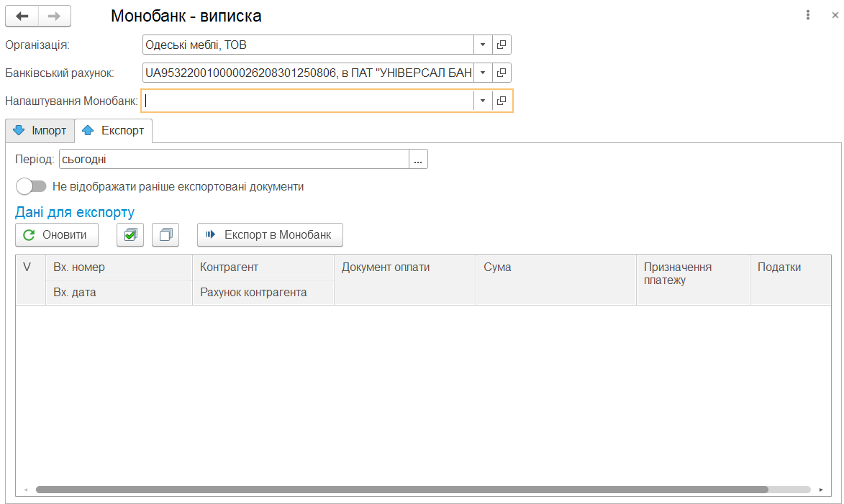Screen dimensions: 844x504
Task: Open period picker with ellipsis button
Action: 418,159
